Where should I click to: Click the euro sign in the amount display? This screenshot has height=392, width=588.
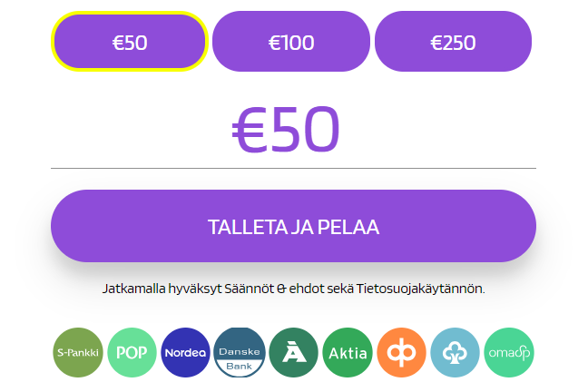[x=250, y=129]
